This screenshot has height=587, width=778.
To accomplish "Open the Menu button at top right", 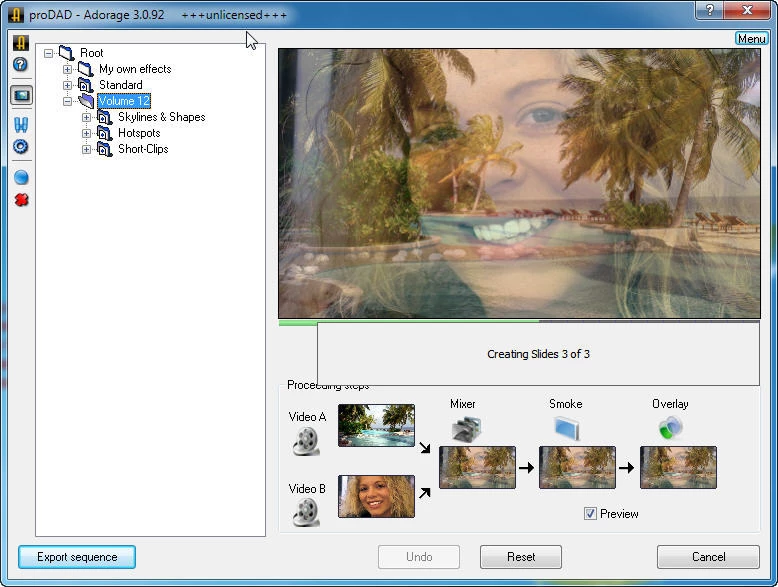I will [x=751, y=39].
